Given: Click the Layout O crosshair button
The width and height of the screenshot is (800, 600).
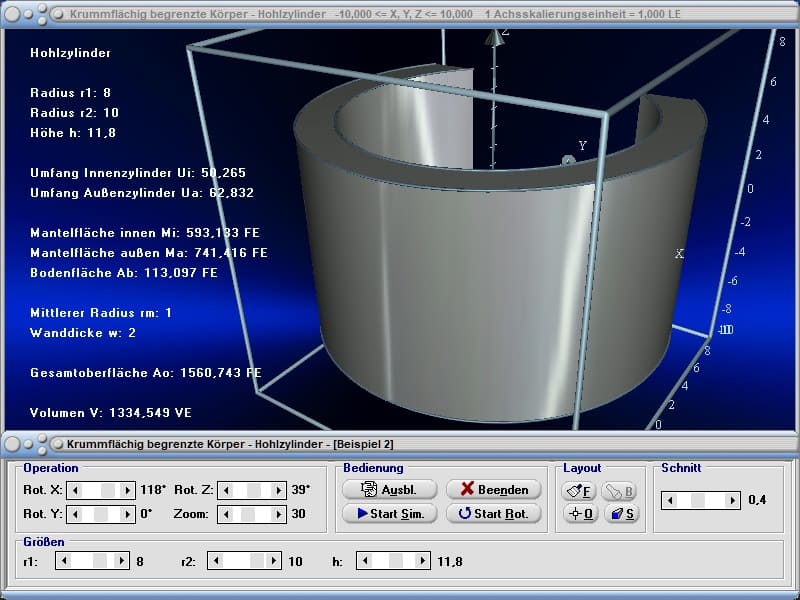Looking at the screenshot, I should tap(580, 513).
